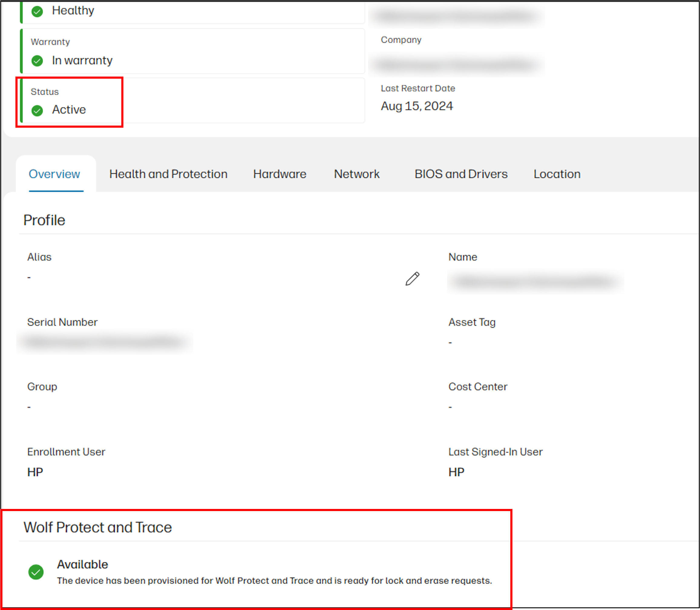Open the BIOS and Drivers tab

461,174
